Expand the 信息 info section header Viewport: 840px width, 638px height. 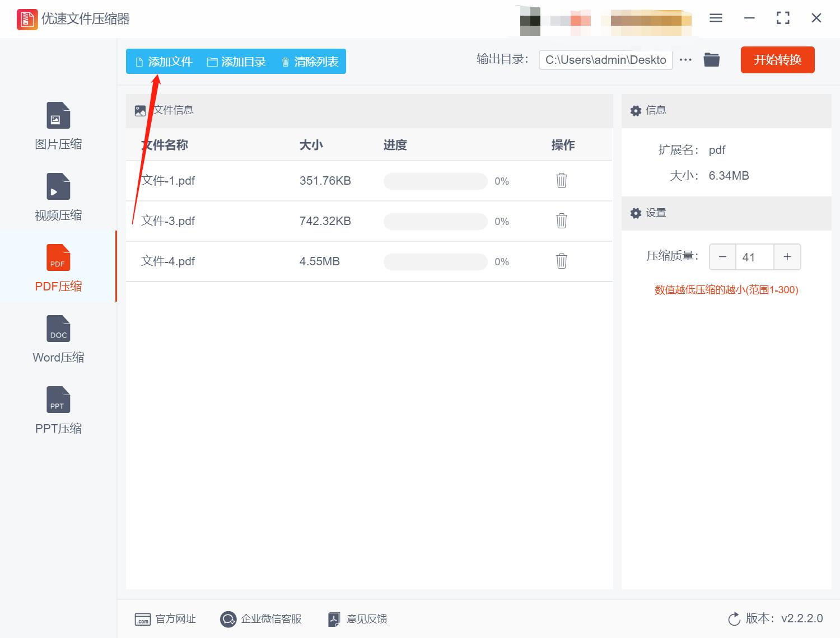(656, 110)
